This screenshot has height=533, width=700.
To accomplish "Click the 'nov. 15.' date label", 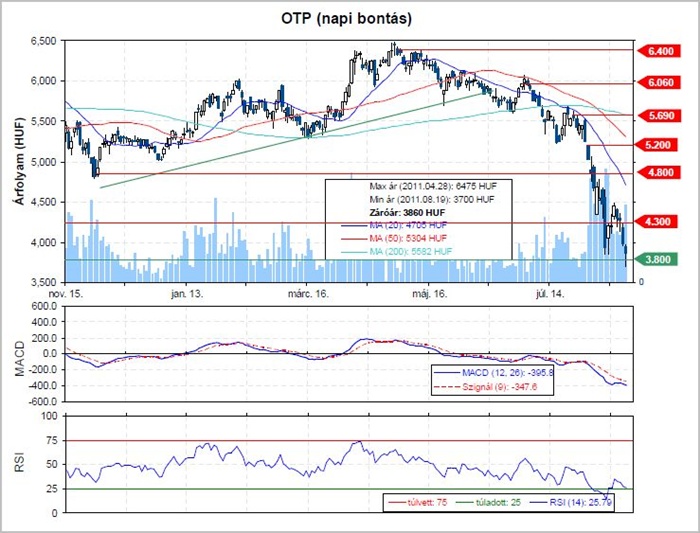I will click(65, 294).
